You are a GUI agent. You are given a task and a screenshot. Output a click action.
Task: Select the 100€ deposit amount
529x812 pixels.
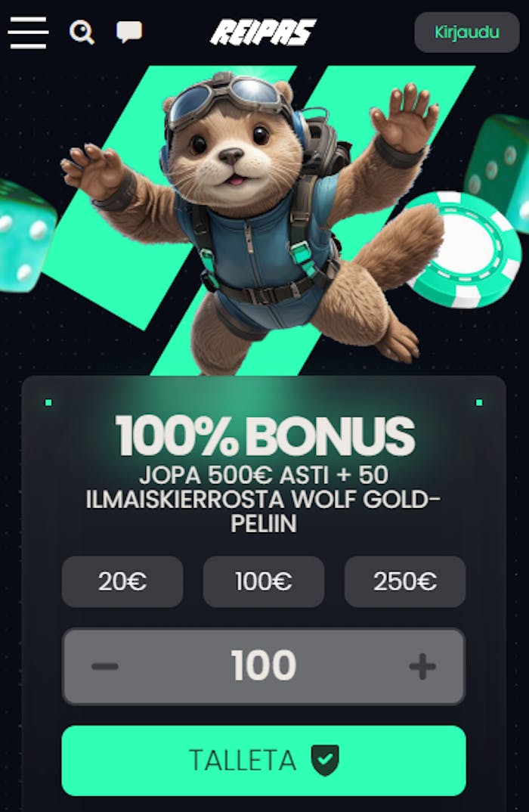click(x=264, y=581)
